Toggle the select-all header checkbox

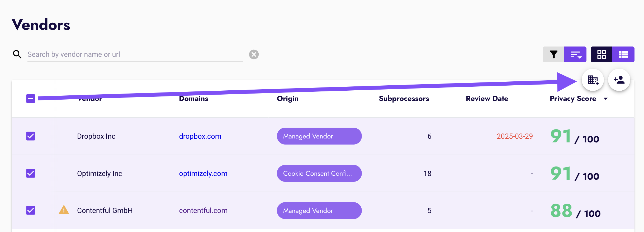pyautogui.click(x=31, y=99)
